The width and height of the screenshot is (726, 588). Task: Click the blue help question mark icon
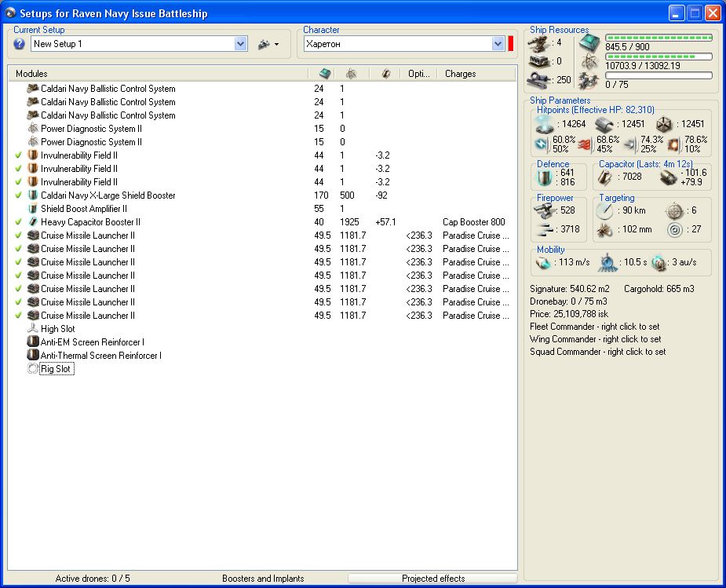pos(19,44)
